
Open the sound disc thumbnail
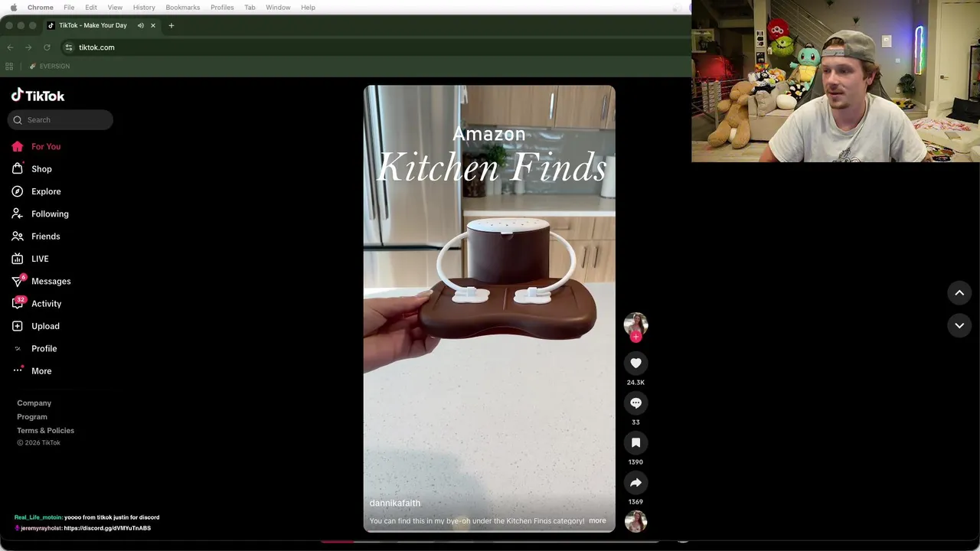click(x=635, y=521)
